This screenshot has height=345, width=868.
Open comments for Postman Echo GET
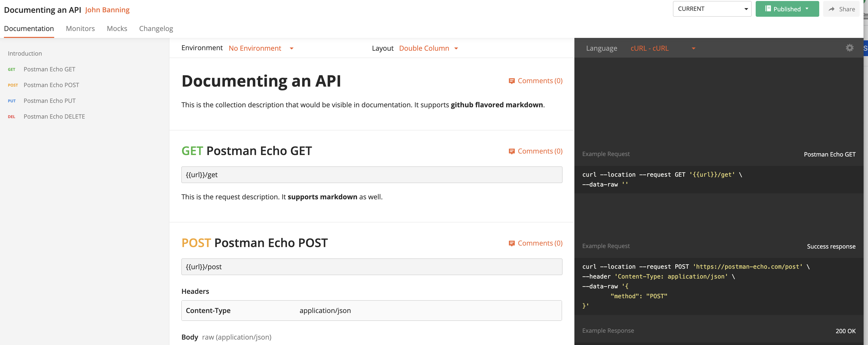[535, 151]
